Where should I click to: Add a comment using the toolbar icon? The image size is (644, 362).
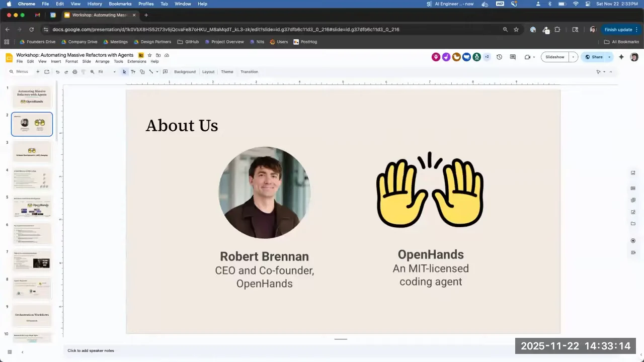pyautogui.click(x=165, y=72)
